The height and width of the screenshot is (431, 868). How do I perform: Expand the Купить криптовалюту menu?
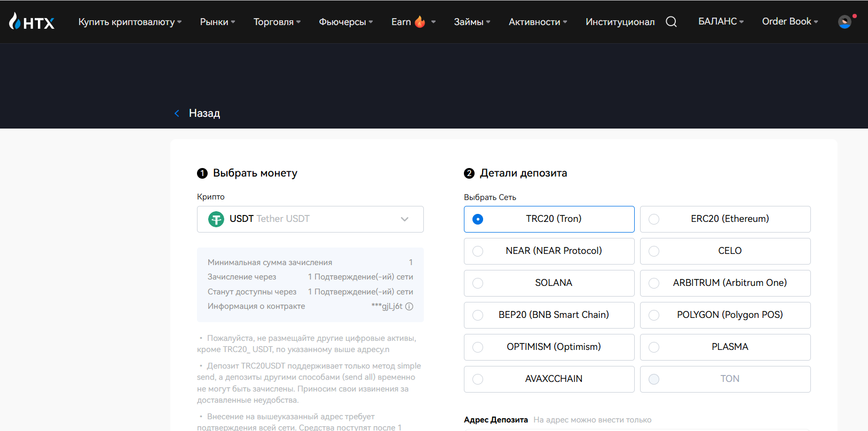[x=130, y=22]
